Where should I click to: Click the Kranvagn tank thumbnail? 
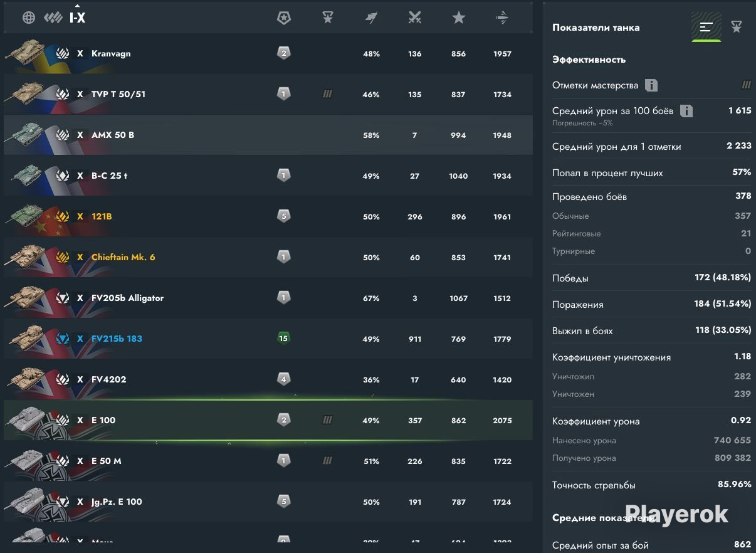tap(26, 51)
